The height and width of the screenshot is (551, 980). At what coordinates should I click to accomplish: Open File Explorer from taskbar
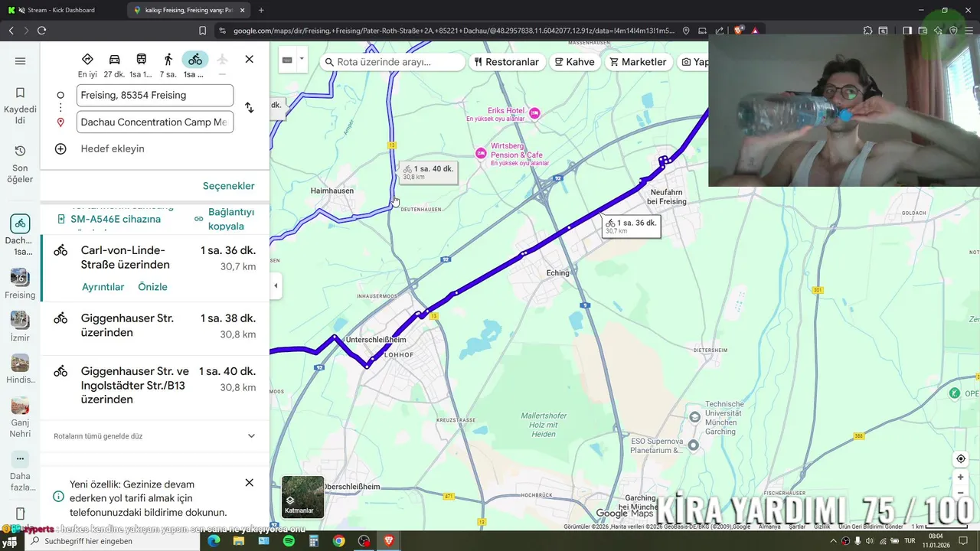coord(239,541)
